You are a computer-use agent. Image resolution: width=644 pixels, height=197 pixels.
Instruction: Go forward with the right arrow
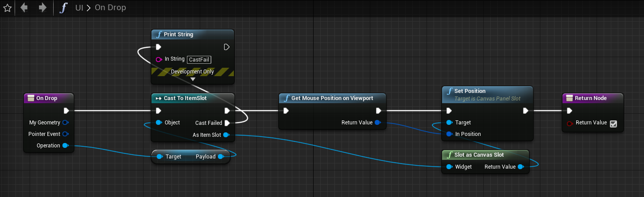click(x=43, y=8)
